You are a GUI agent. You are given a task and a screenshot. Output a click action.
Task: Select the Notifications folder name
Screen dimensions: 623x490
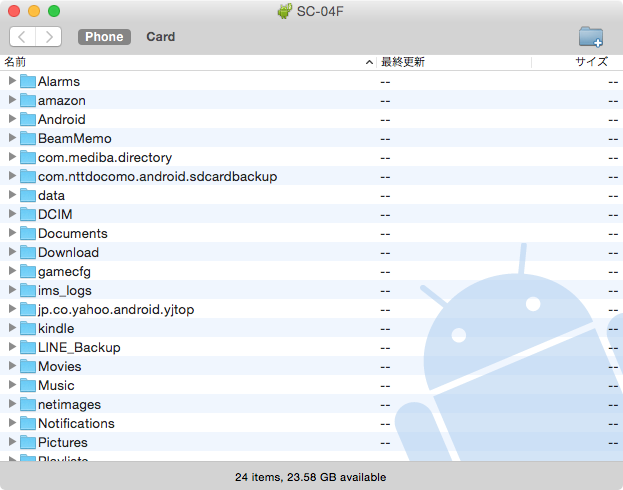pos(76,423)
